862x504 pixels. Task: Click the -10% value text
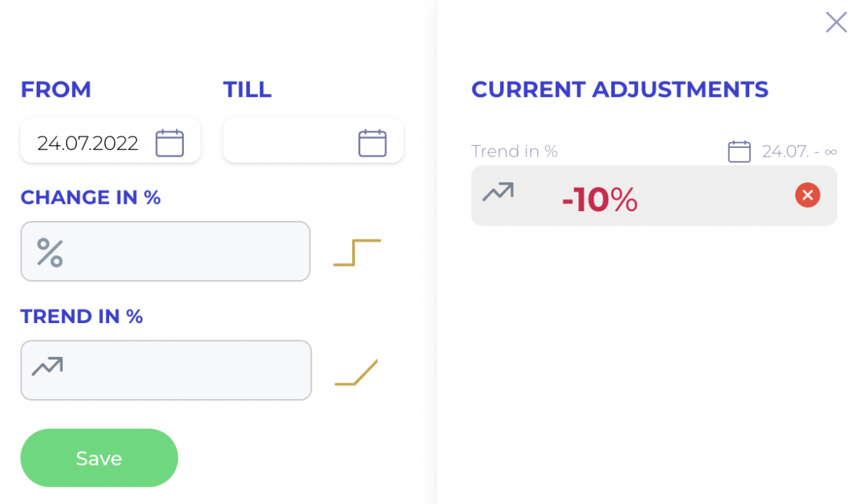click(600, 200)
